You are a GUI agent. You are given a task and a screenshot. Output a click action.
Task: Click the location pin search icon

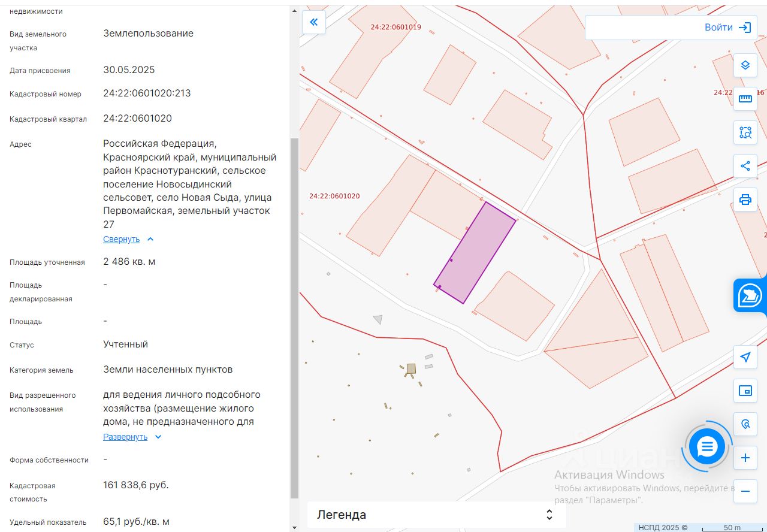coord(745,424)
